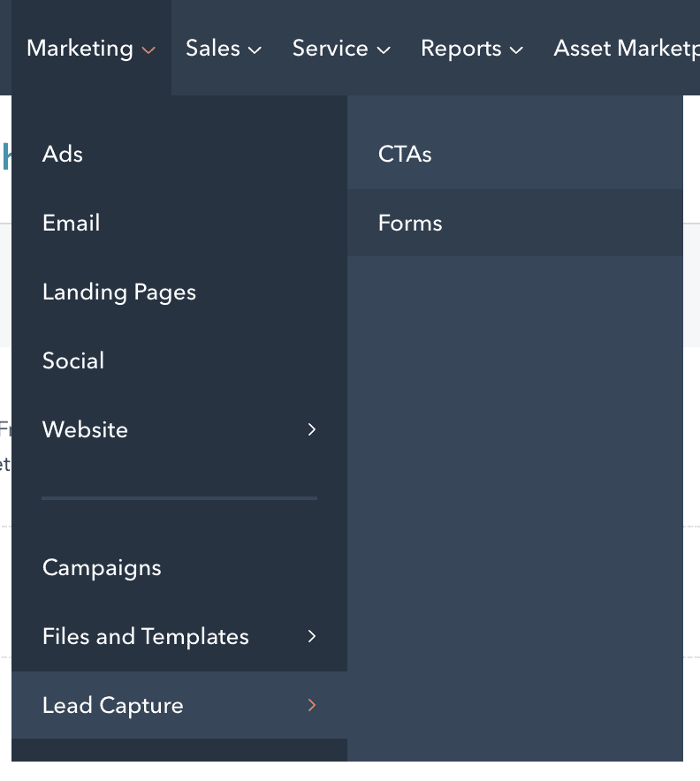Expand the Website submenu
This screenshot has height=781, width=700.
tap(179, 429)
